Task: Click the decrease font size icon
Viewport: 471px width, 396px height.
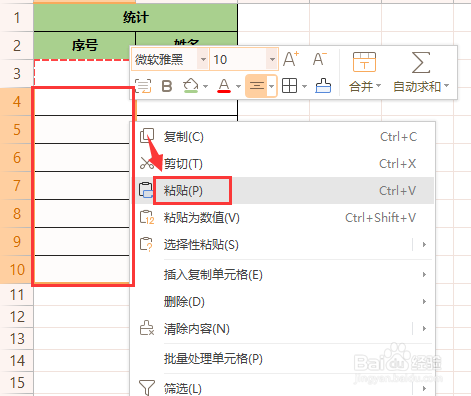Action: (x=320, y=59)
